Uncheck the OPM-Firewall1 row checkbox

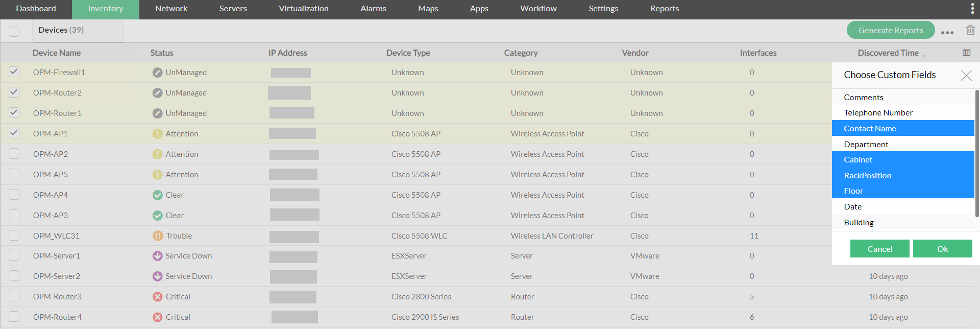[x=14, y=72]
